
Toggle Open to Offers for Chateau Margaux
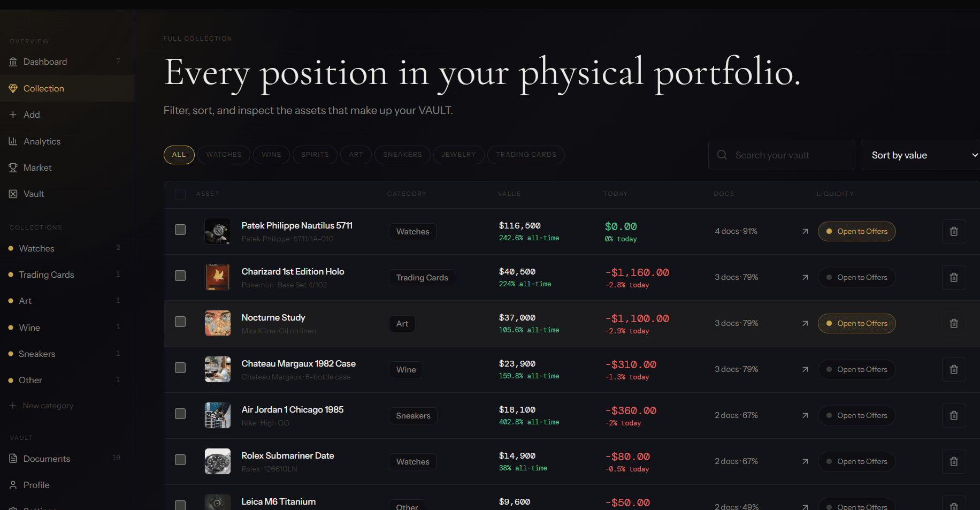coord(856,369)
